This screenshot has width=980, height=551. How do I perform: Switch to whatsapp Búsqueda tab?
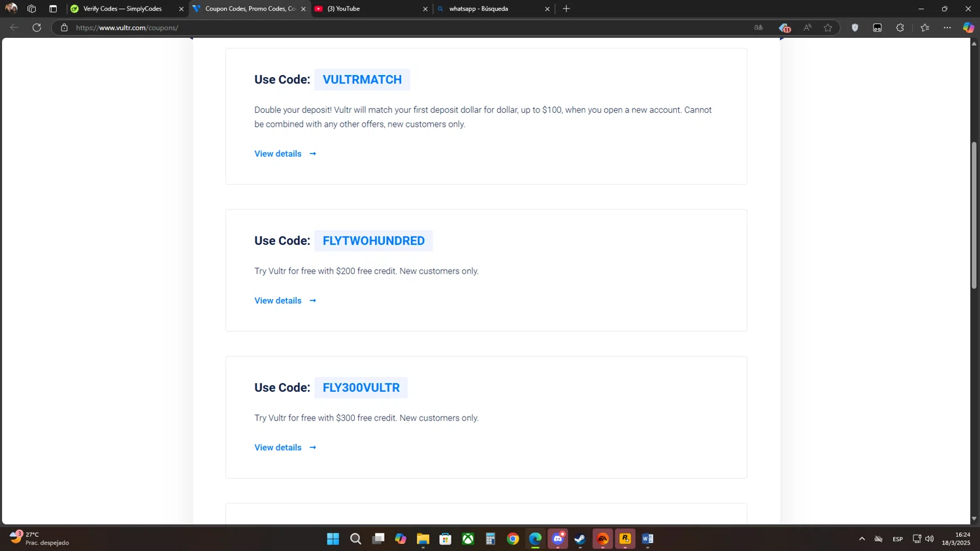click(493, 8)
